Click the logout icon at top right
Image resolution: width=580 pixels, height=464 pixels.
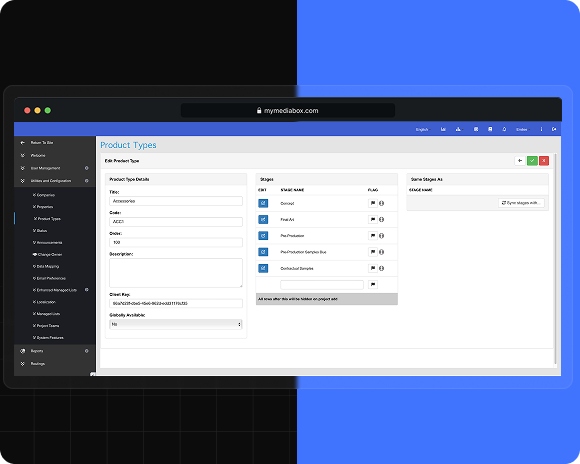(554, 129)
